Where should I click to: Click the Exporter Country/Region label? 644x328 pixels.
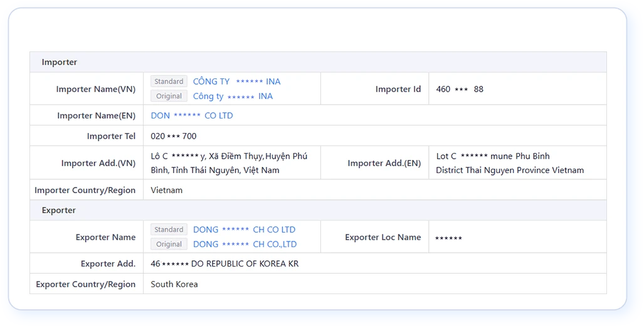(x=85, y=284)
